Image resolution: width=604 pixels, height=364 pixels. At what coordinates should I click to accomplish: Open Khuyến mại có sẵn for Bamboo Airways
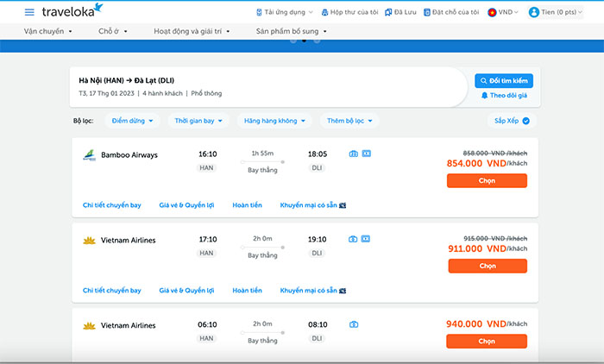(312, 205)
